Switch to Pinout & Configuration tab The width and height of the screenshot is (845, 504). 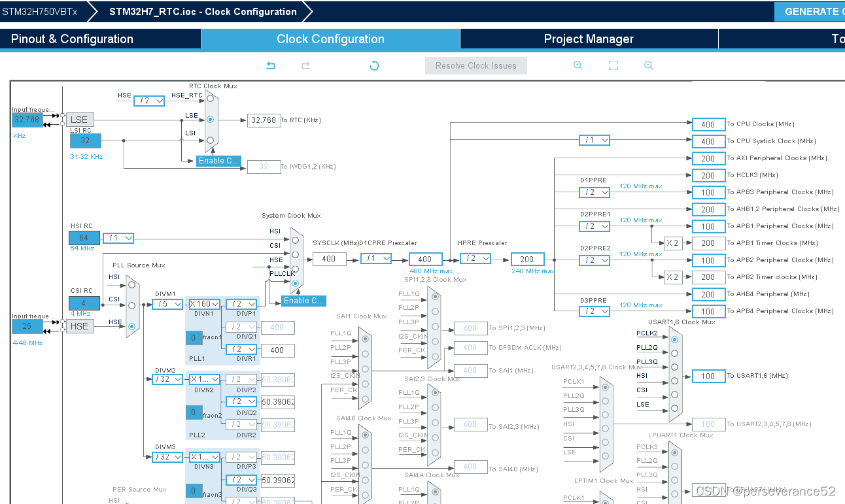tap(100, 39)
